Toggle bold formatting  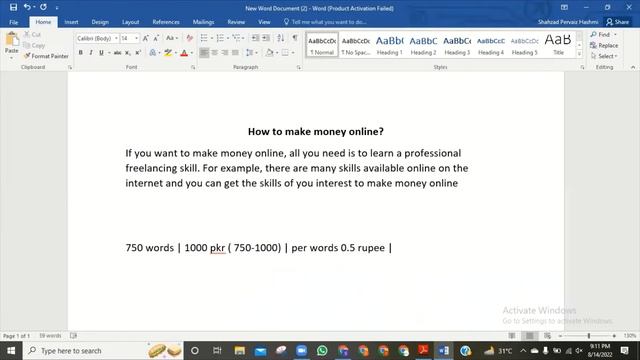click(80, 53)
